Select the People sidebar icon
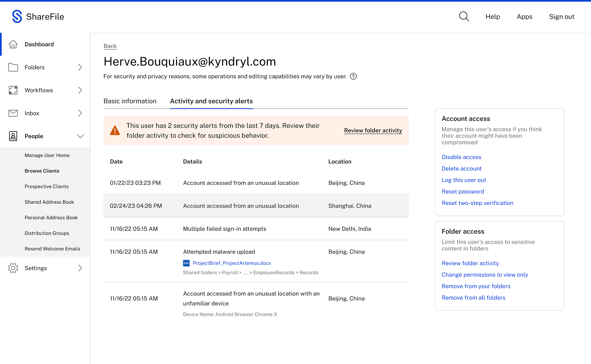Viewport: 591px width, 364px height. (x=13, y=136)
